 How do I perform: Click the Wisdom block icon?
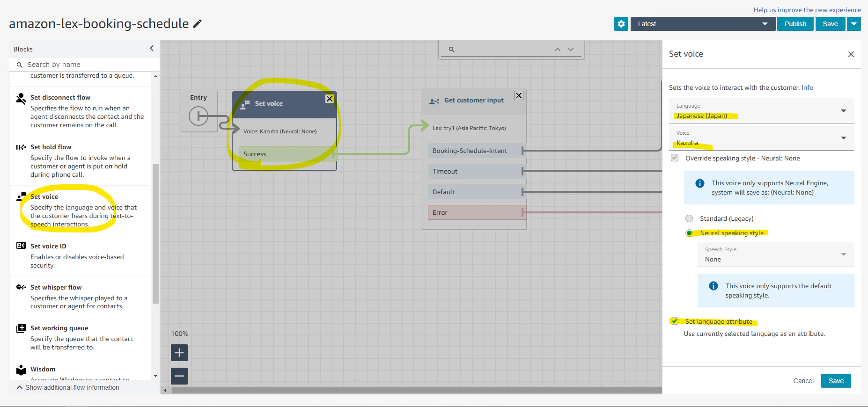click(21, 370)
